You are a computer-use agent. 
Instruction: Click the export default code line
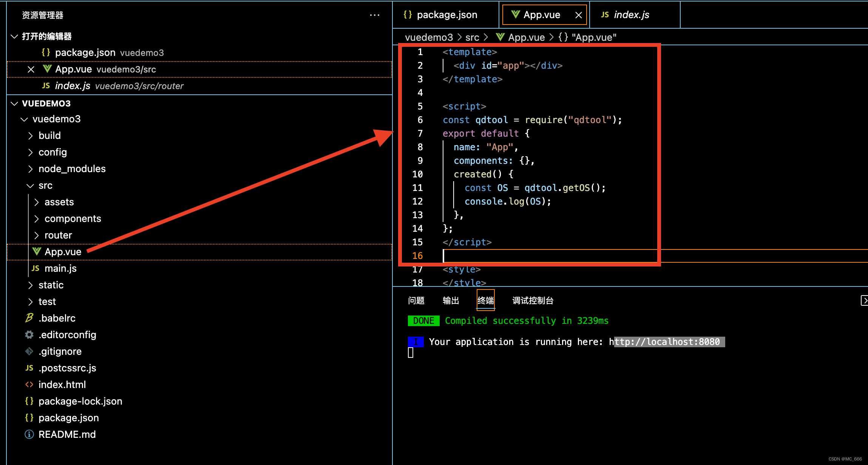point(486,134)
